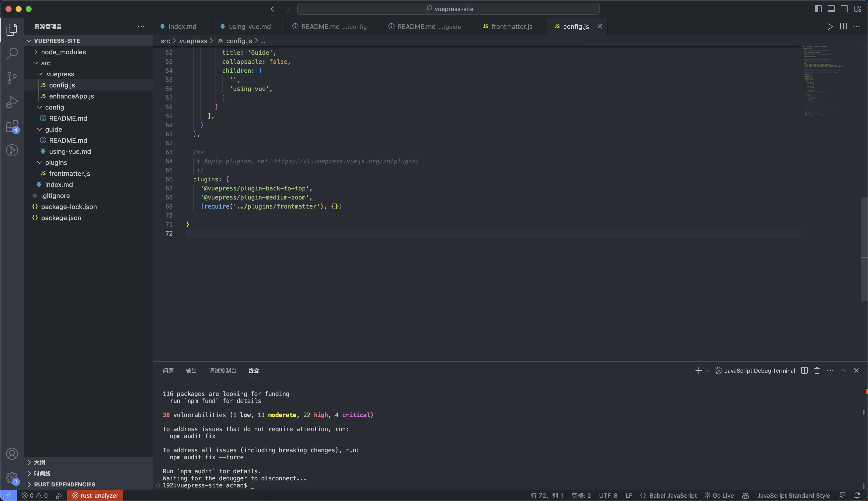Toggle the secondary side bar
The image size is (868, 501).
pyautogui.click(x=844, y=9)
